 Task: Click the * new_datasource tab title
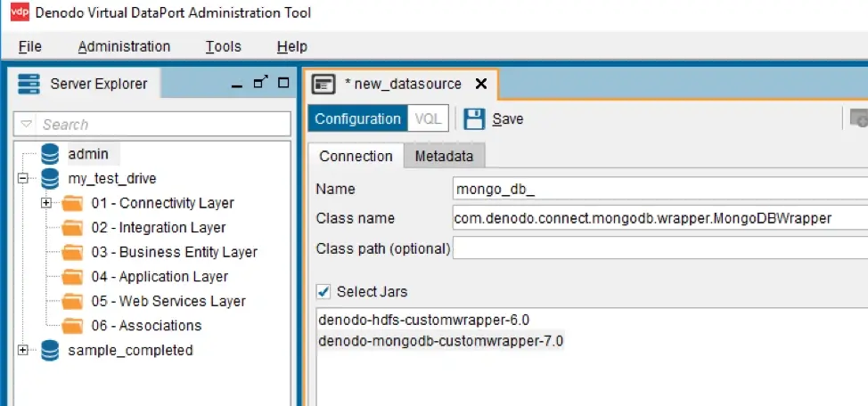403,84
